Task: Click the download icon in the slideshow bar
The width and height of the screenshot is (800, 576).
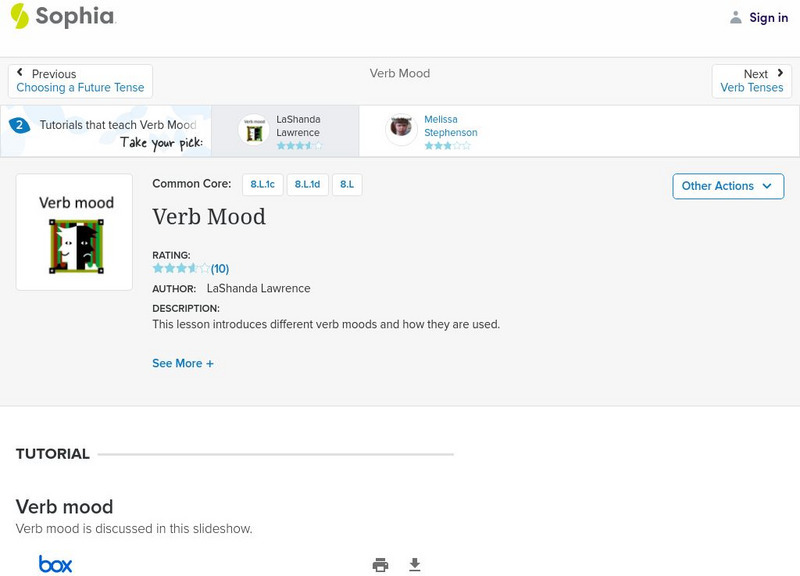Action: click(415, 565)
